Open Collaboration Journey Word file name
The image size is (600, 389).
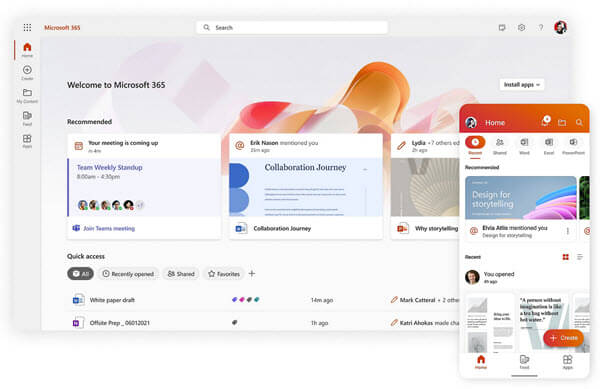(x=282, y=228)
